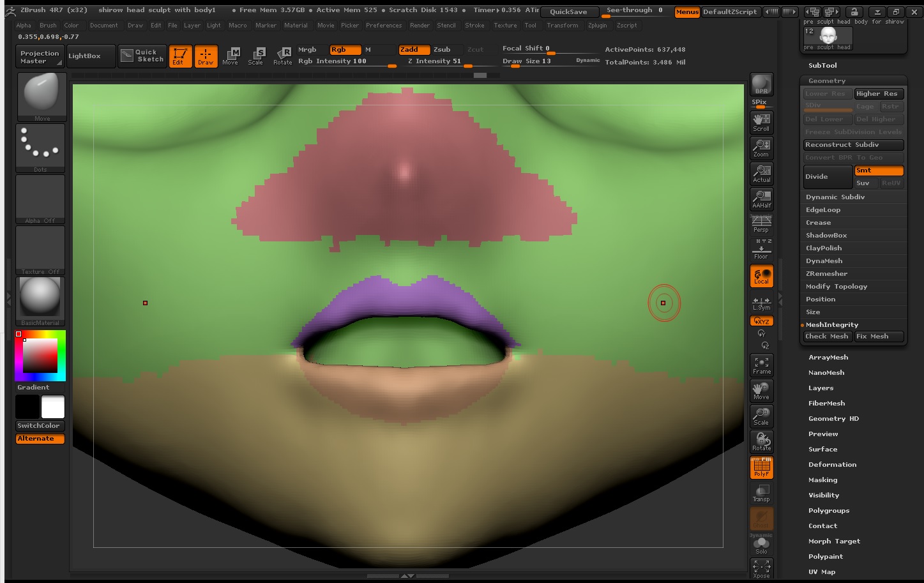Expand the SubTool section
The width and height of the screenshot is (924, 583).
tap(822, 65)
